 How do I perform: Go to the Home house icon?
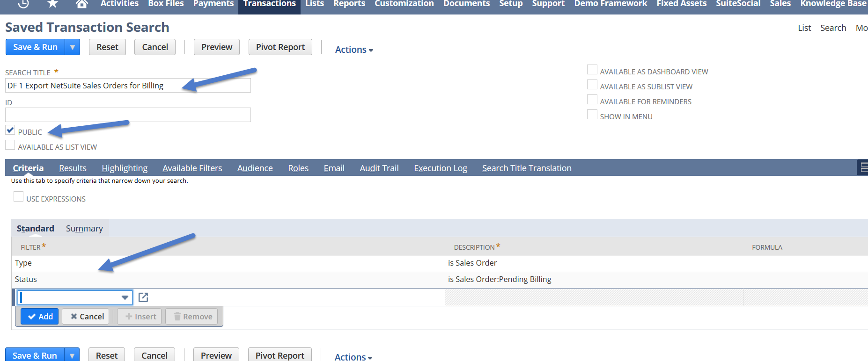tap(82, 4)
